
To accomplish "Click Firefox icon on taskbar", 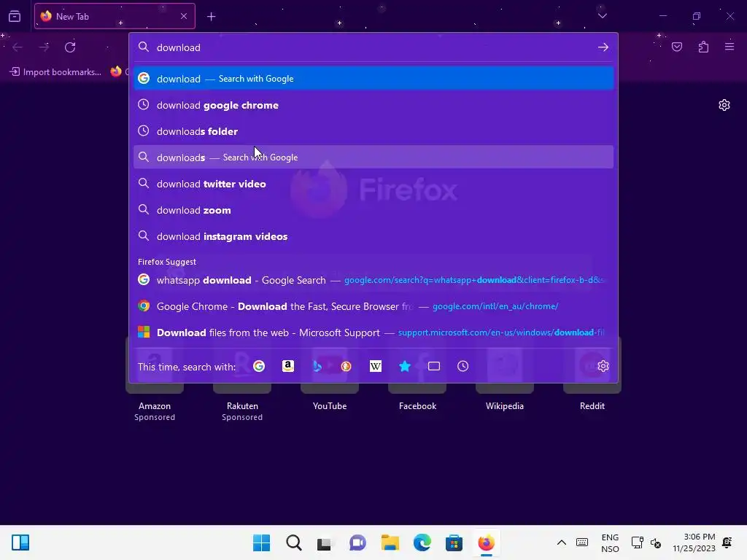I will (486, 542).
